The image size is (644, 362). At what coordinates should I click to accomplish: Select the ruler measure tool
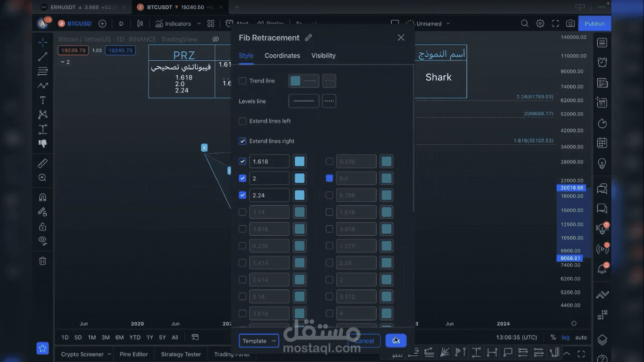point(42,163)
